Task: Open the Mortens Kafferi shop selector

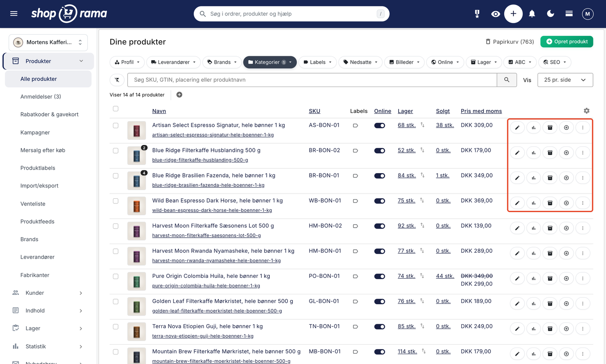Action: (48, 42)
